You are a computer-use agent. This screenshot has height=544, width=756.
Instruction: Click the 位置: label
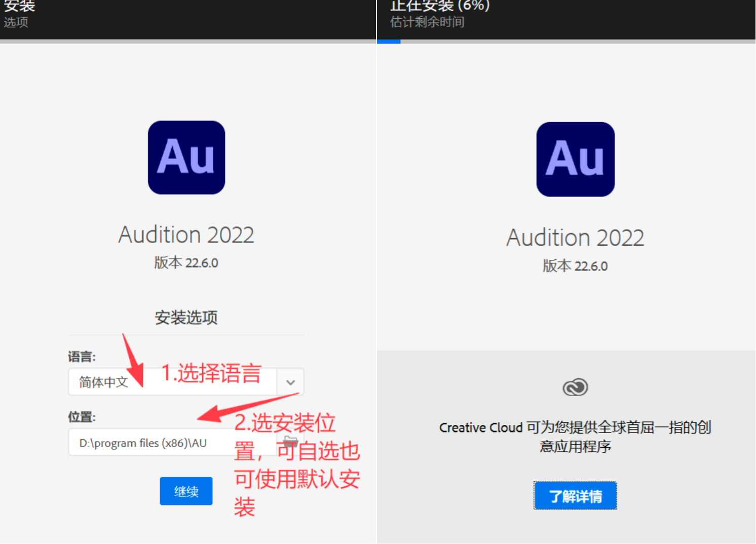coord(82,417)
